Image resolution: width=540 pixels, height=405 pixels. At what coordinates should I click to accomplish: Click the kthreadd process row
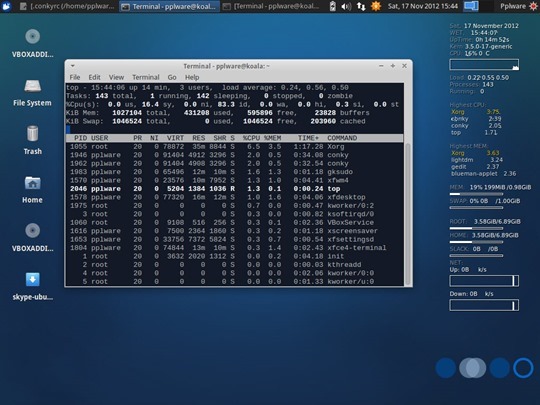click(x=235, y=264)
